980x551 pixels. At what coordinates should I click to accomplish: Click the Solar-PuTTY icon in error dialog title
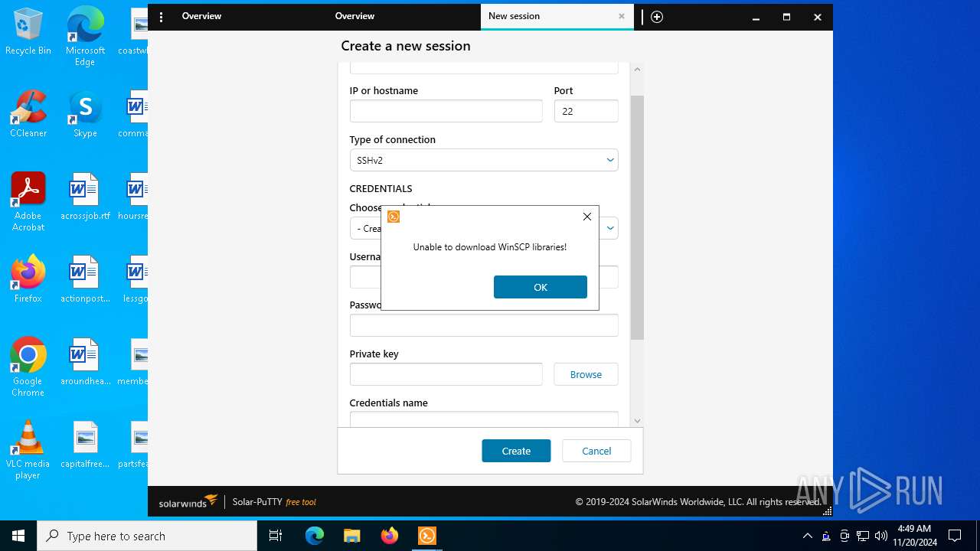[x=394, y=217]
